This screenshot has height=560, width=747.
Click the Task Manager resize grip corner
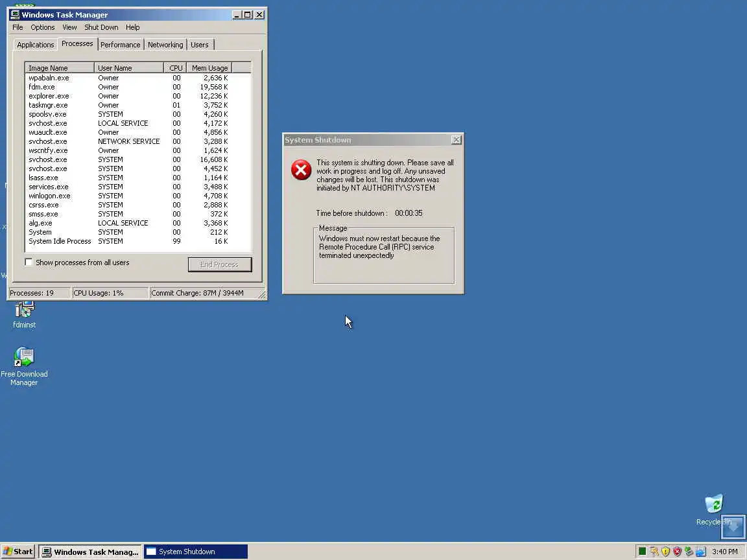click(x=262, y=295)
